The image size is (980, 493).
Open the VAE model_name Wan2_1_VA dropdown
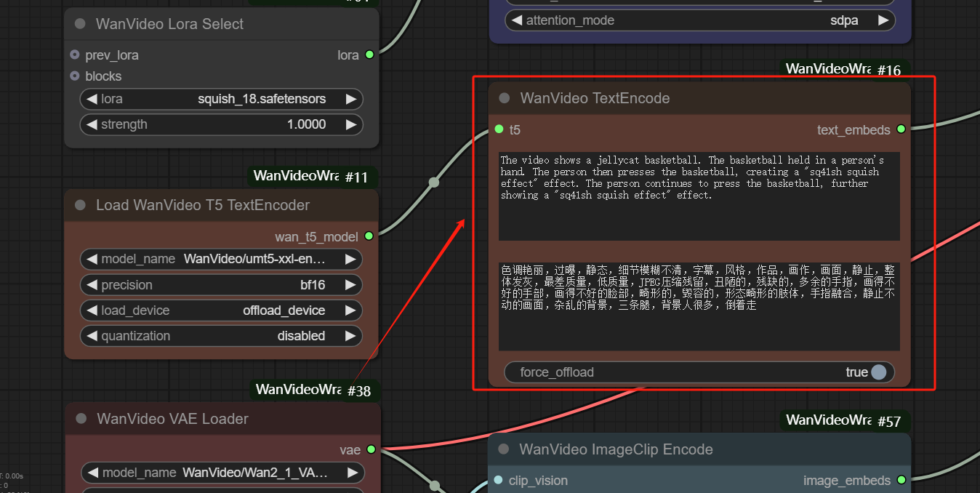222,473
